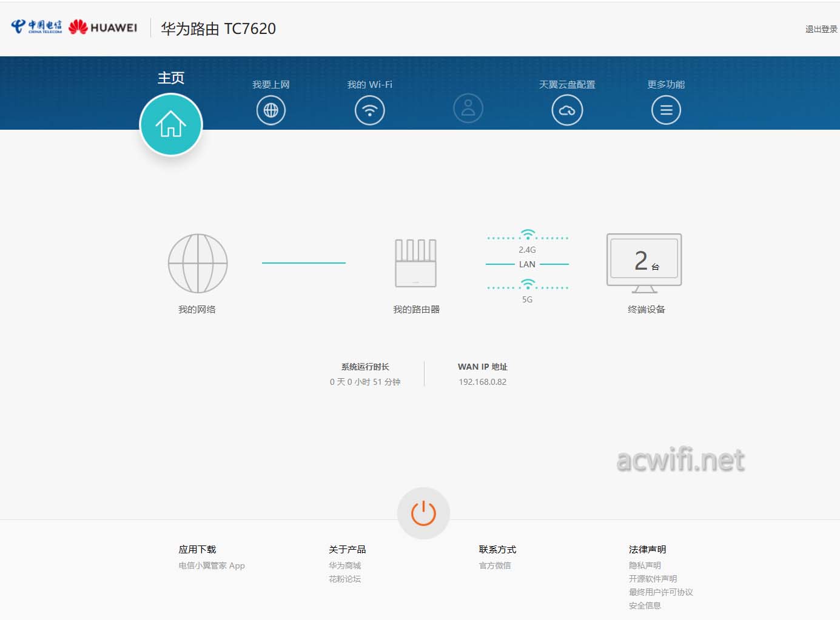The width and height of the screenshot is (840, 620).
Task: Click the monitor icon showing 2 台
Action: (x=644, y=263)
